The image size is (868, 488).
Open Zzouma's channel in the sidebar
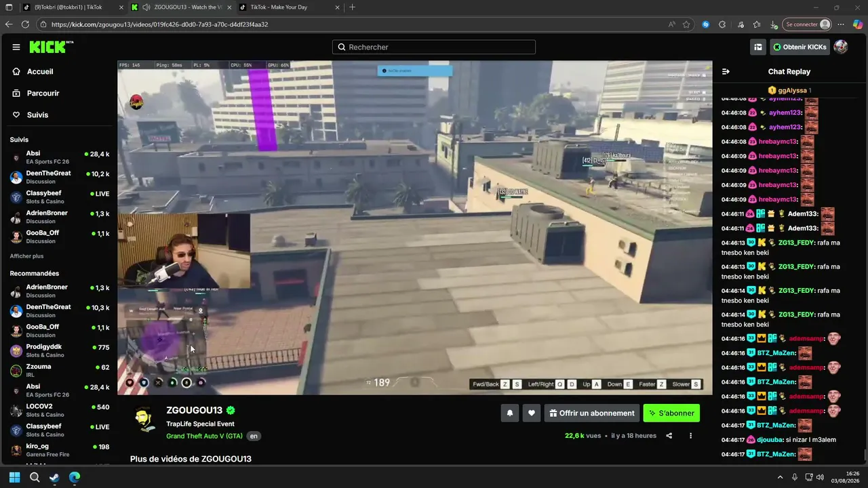tap(59, 370)
